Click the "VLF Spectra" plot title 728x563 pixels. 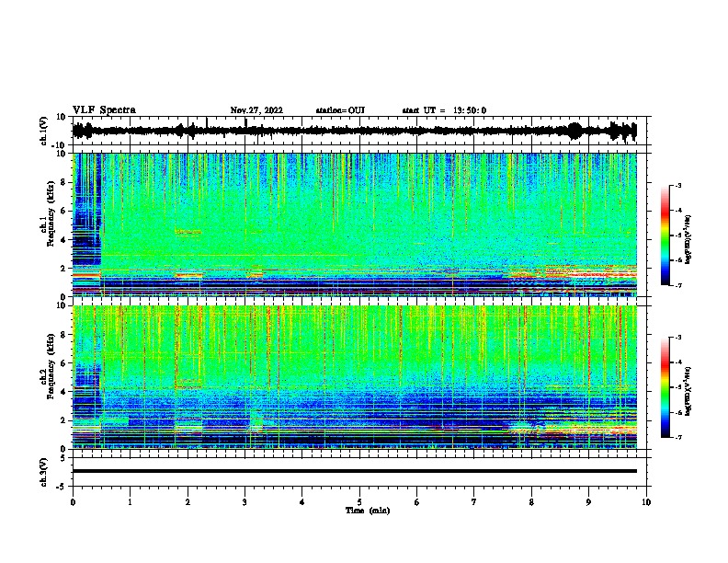tap(104, 110)
